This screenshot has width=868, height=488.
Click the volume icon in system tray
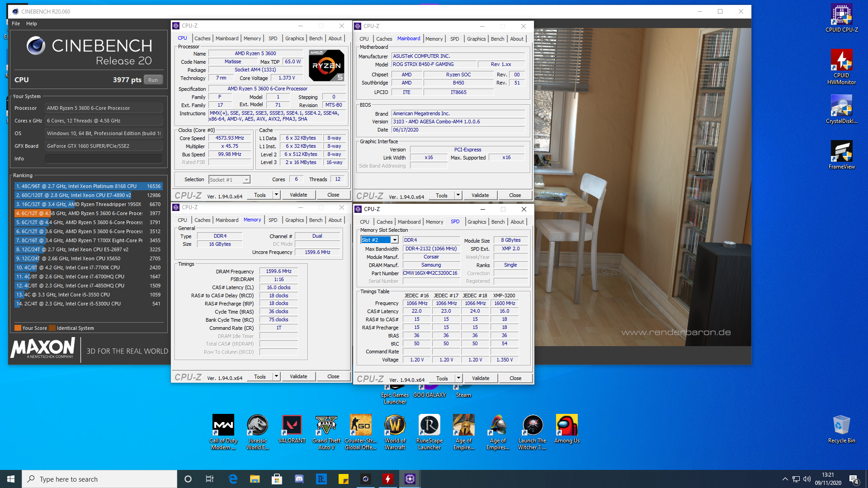(807, 479)
